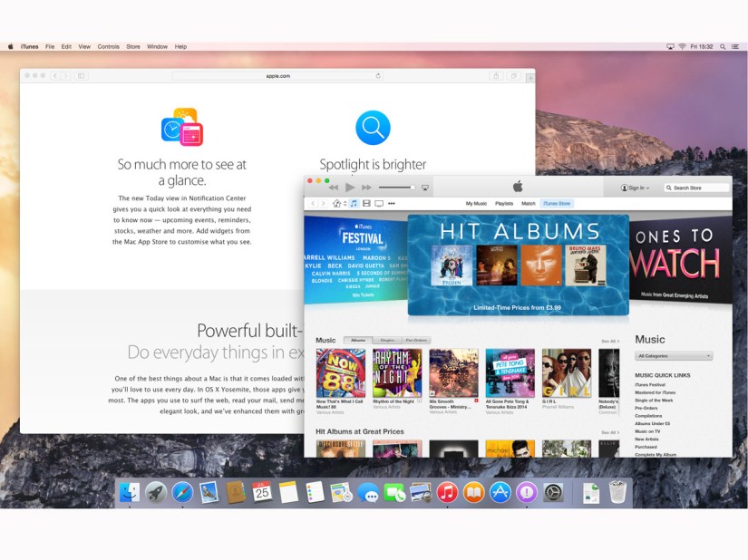Open the Home library stepper arrows in iTunes

point(345,204)
